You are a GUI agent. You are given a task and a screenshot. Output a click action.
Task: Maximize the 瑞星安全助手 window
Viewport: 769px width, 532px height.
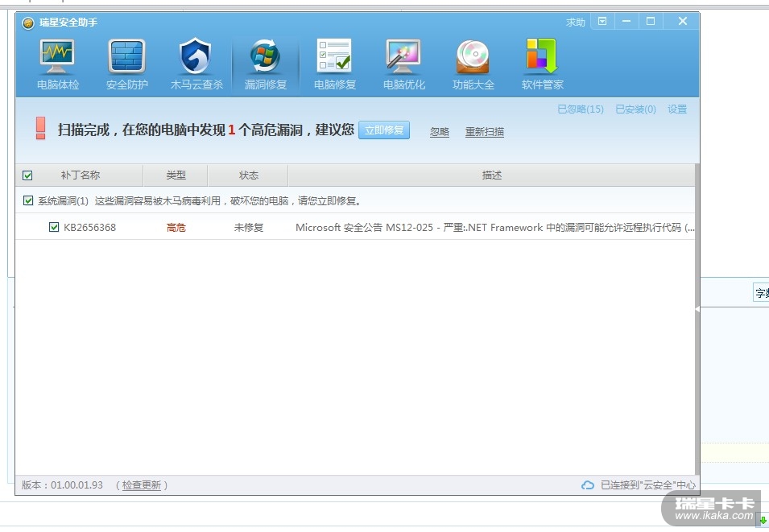tap(651, 21)
